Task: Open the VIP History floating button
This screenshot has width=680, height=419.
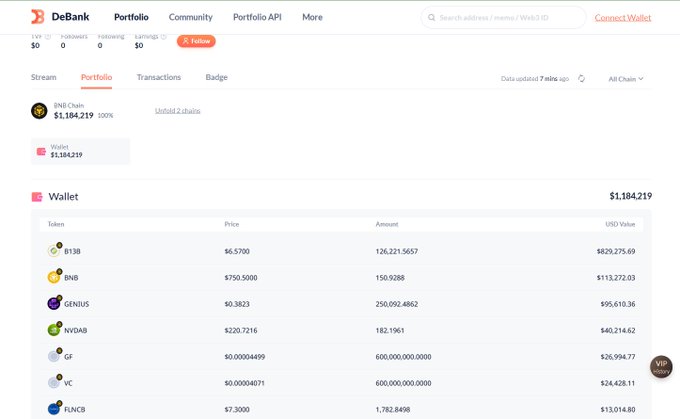Action: coord(661,367)
